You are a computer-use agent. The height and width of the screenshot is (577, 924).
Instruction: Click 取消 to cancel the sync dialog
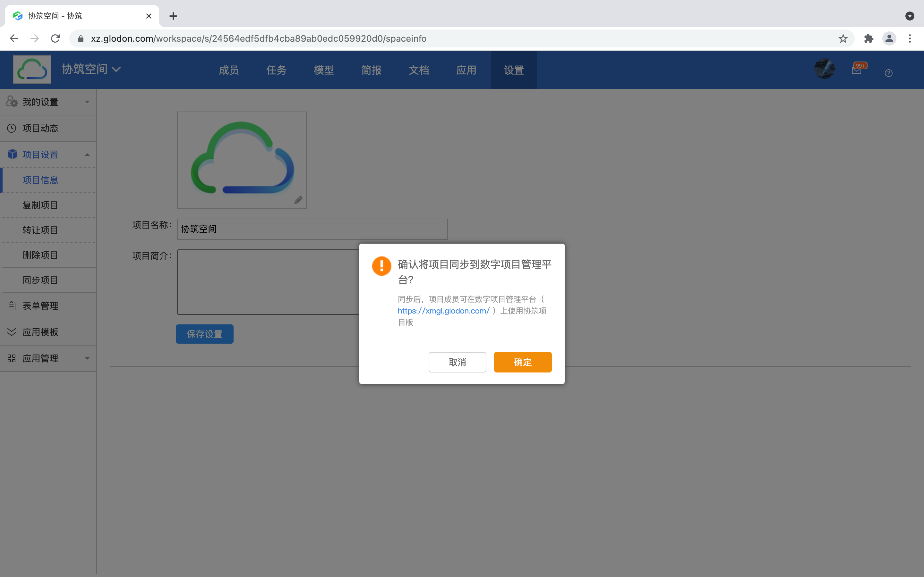(457, 362)
